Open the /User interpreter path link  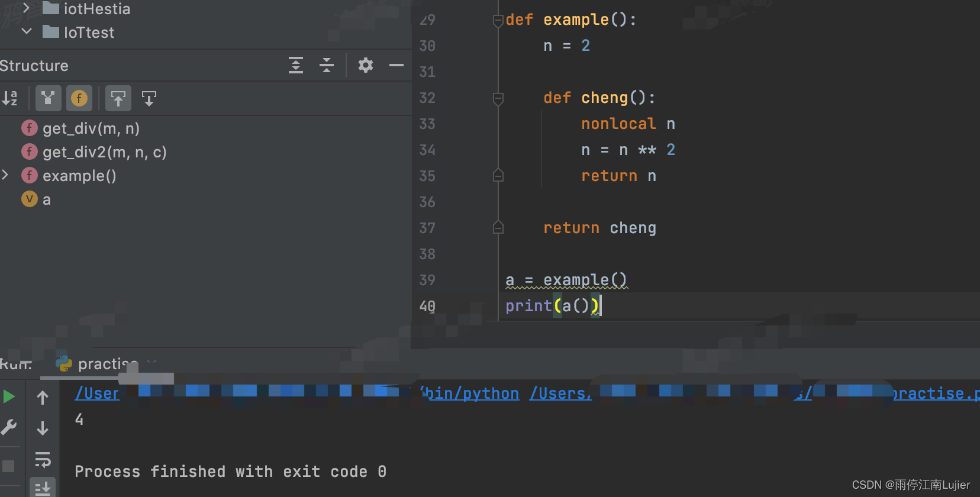tap(97, 393)
